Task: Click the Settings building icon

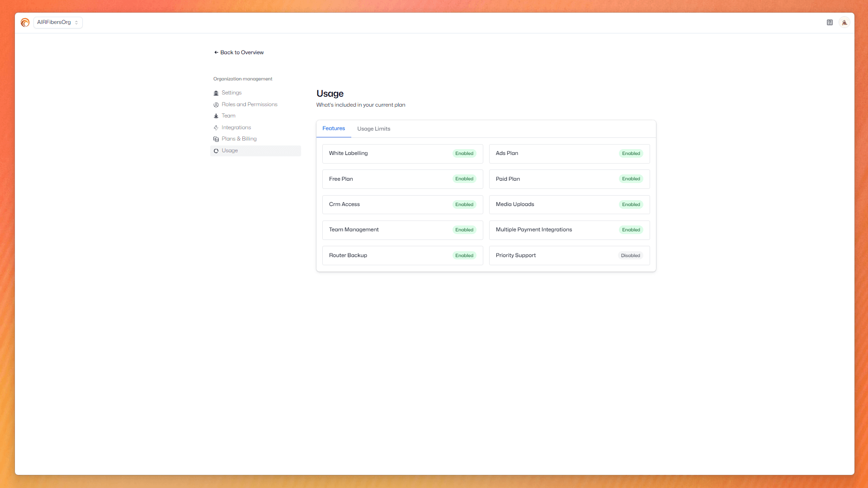Action: [216, 93]
